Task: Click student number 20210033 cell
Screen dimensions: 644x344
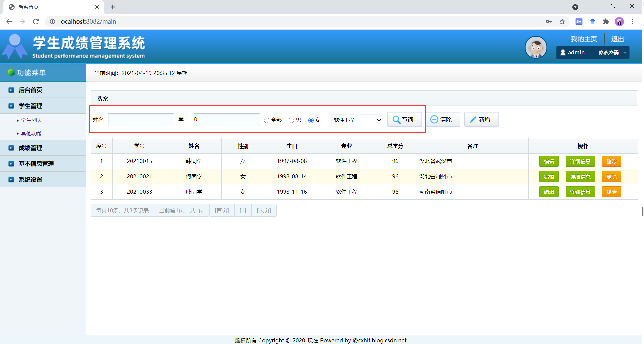Action: coord(140,192)
